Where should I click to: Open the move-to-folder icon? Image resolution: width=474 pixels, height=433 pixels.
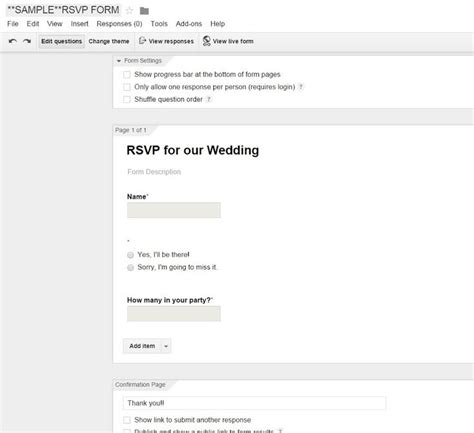point(144,11)
